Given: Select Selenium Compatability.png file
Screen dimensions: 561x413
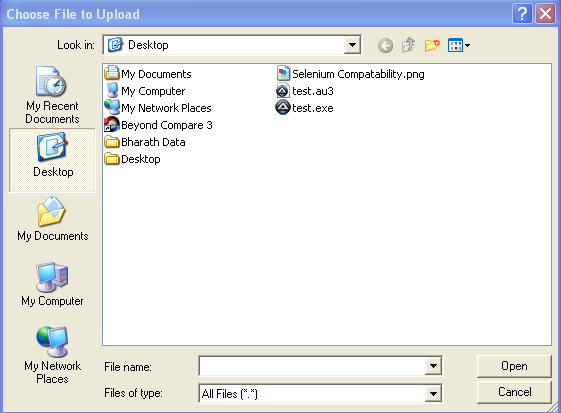Looking at the screenshot, I should (351, 74).
